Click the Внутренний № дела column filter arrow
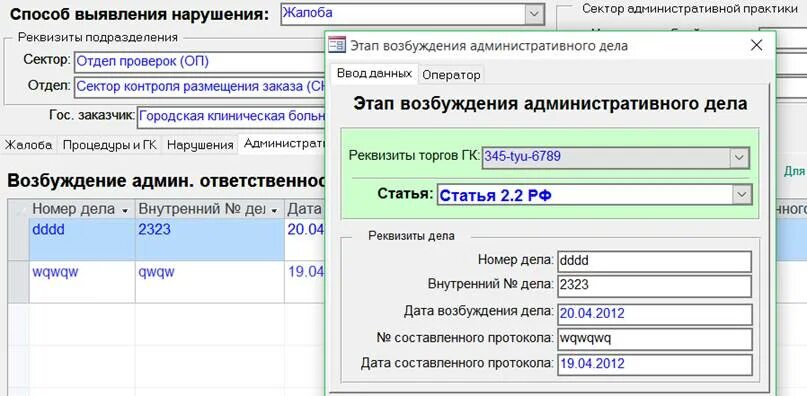The image size is (807, 396). pos(275,211)
